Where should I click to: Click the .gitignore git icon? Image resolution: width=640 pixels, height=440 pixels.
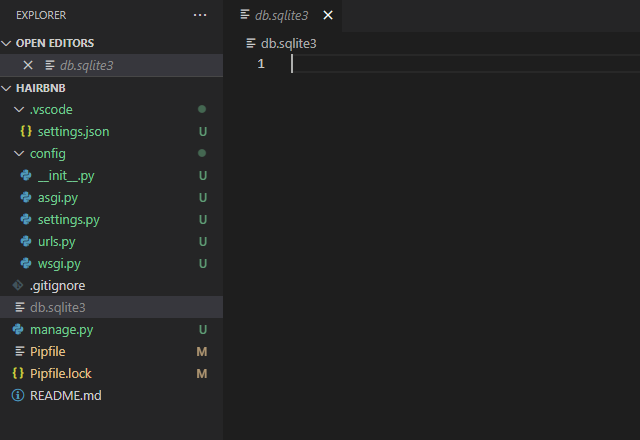click(x=18, y=285)
